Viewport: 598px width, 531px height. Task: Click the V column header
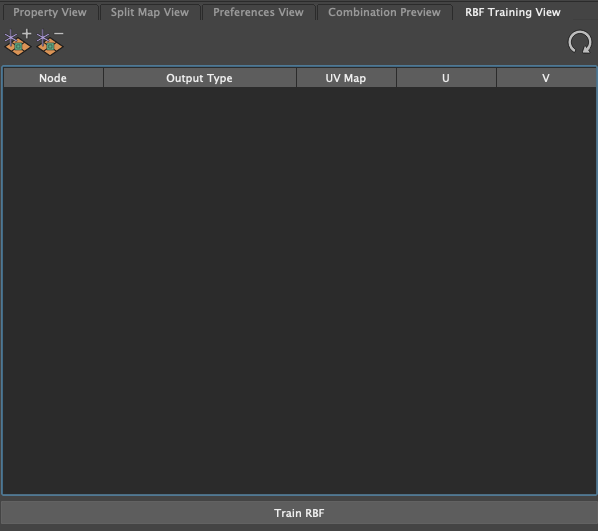[x=546, y=78]
